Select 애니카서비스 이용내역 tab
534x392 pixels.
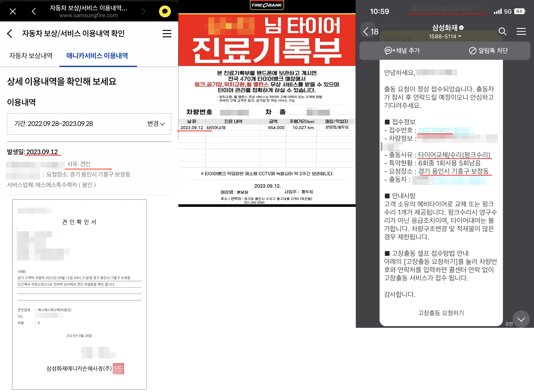click(x=97, y=56)
